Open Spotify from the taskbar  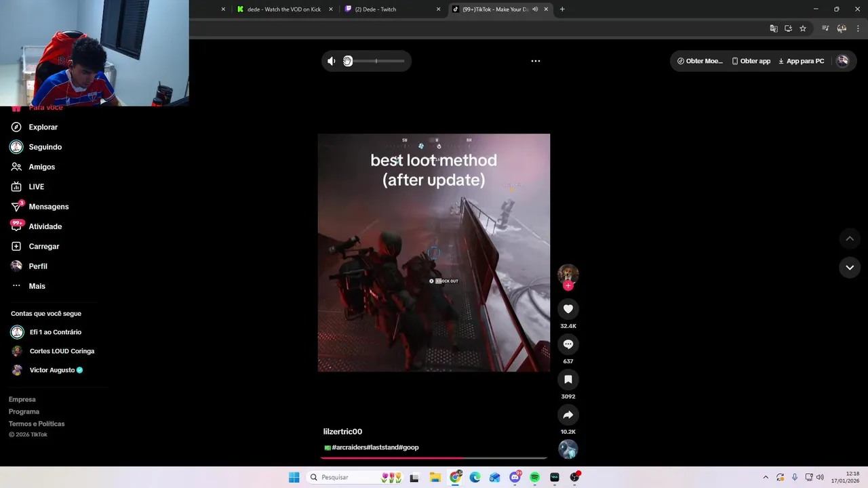534,477
